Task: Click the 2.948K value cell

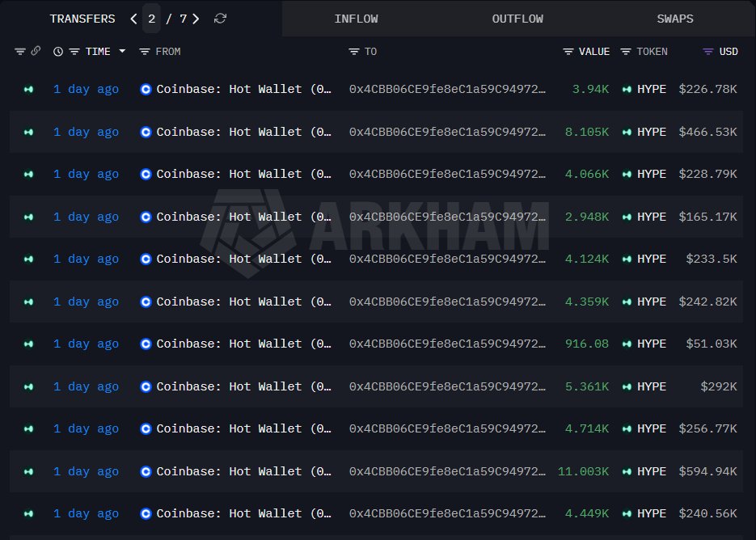Action: (587, 217)
